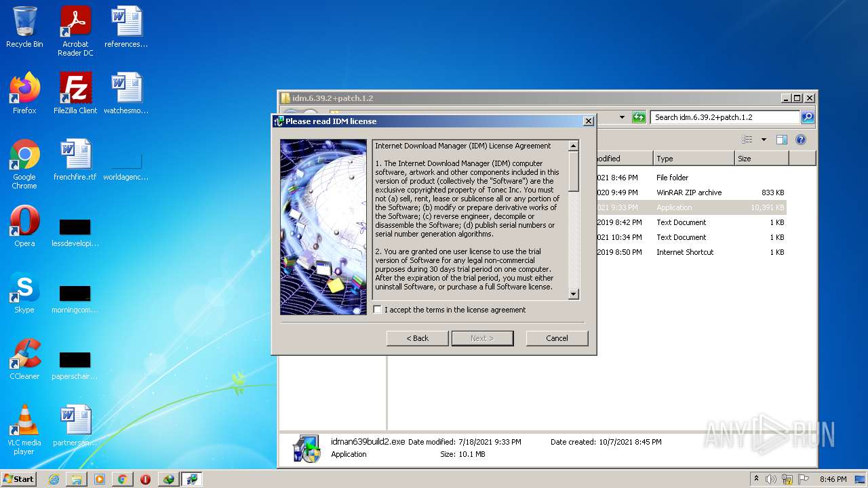This screenshot has height=488, width=868.
Task: Select the 'File folder' row
Action: 691,178
